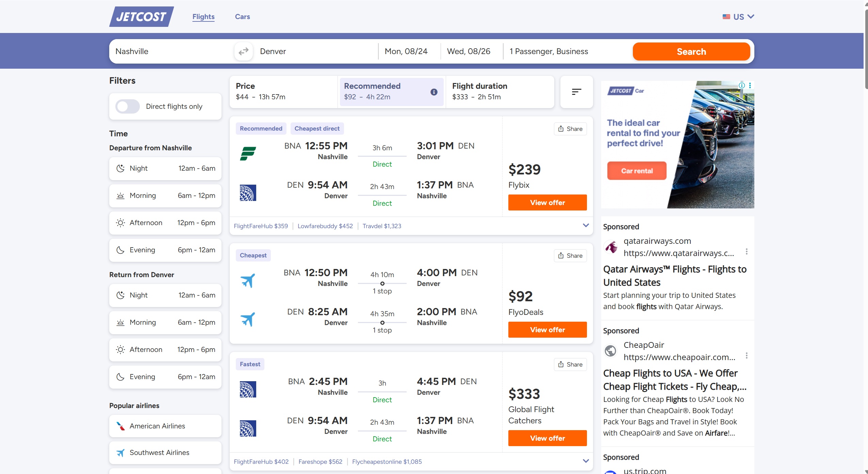The image size is (868, 474).
Task: Click Car rental ad button
Action: [x=637, y=171]
